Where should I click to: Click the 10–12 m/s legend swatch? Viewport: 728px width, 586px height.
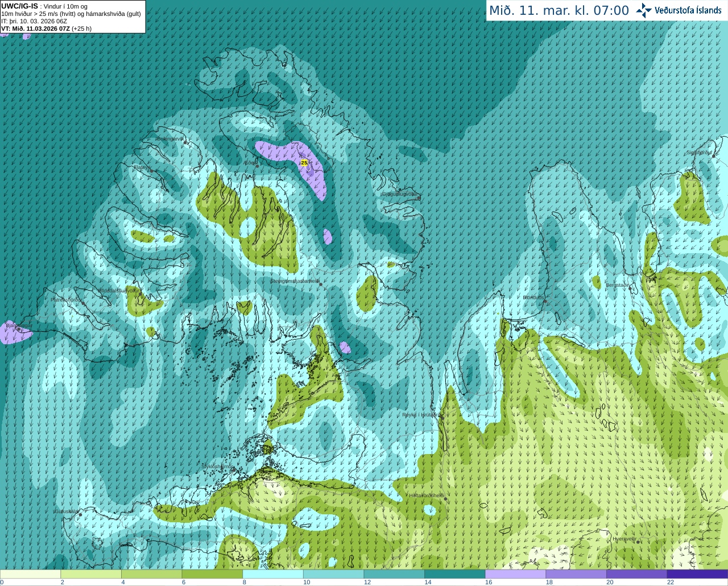(333, 574)
